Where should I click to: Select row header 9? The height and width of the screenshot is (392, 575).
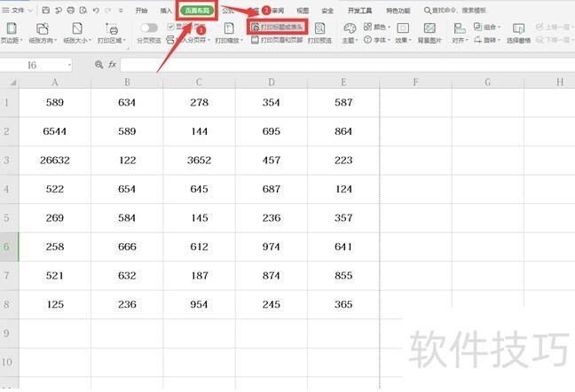9,333
